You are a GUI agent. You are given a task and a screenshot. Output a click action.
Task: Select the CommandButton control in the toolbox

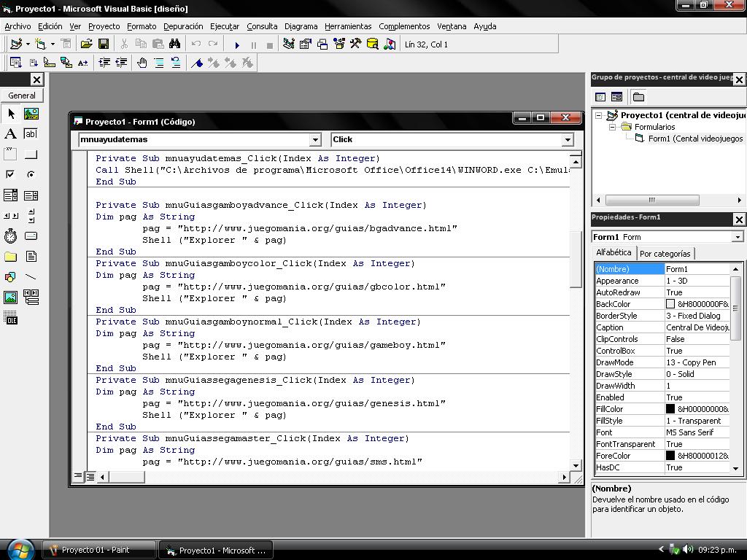pyautogui.click(x=31, y=155)
